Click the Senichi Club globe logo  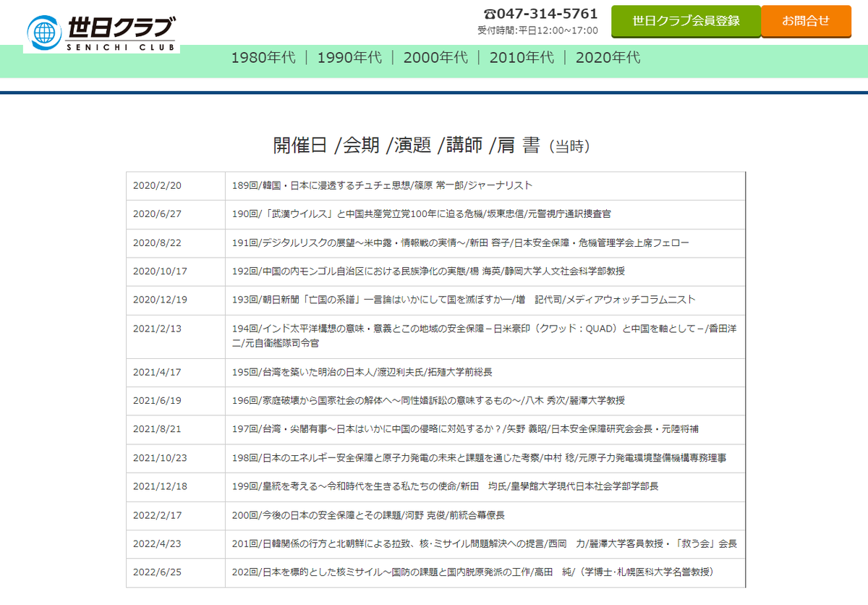tap(101, 32)
